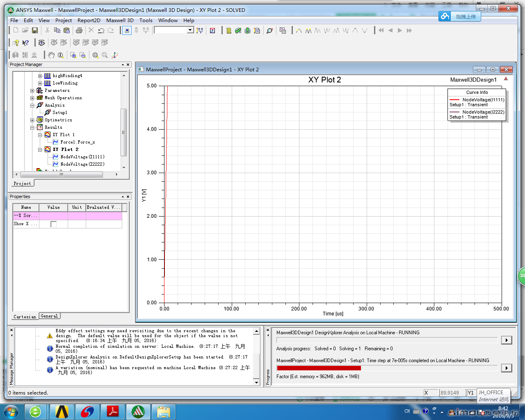Open the toolbar combo box dropdown
The height and width of the screenshot is (420, 525).
click(190, 30)
